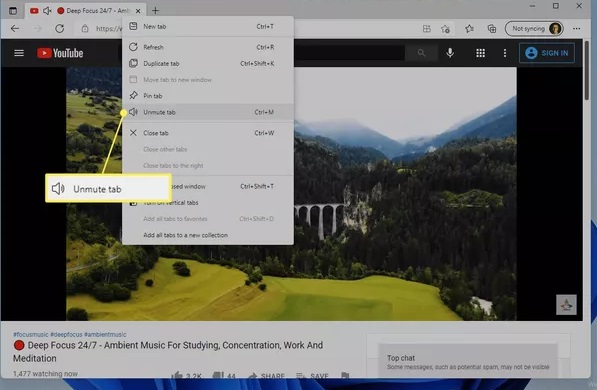Select Pin tab in the menu

pos(208,96)
